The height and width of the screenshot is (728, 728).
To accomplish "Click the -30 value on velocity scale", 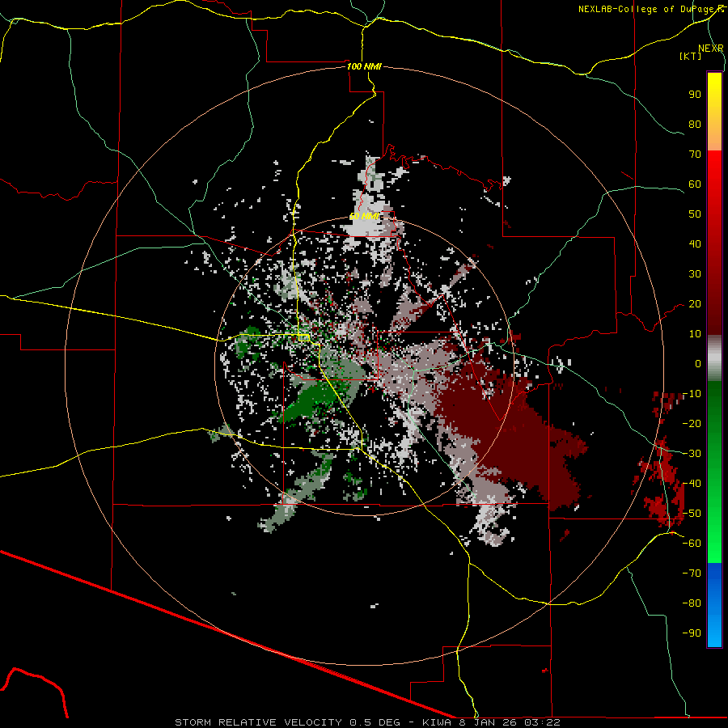I will [692, 454].
